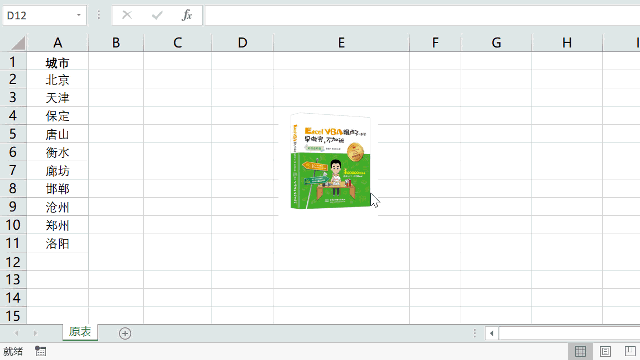Switch to Page Layout view icon

[x=605, y=351]
